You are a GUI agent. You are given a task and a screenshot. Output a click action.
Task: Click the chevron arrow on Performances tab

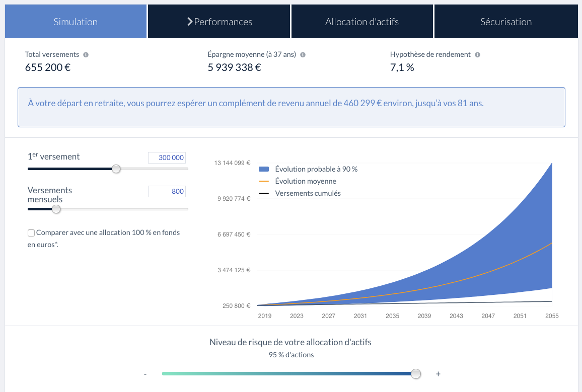(190, 22)
